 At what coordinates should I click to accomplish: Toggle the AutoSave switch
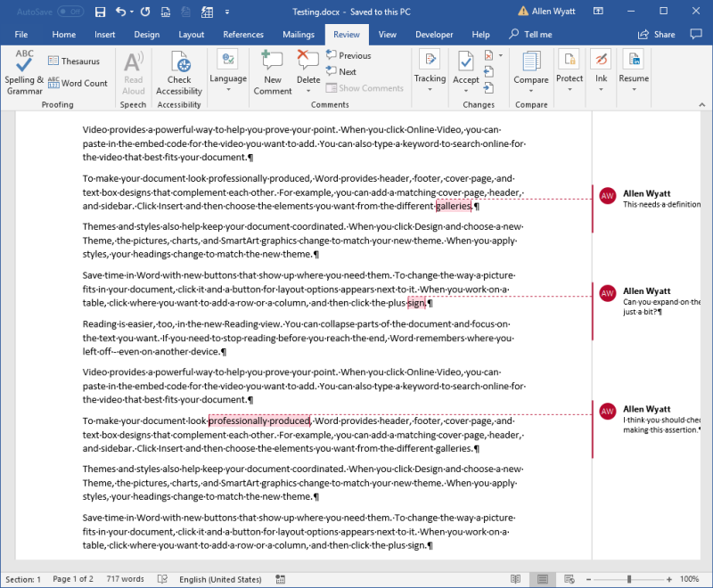coord(70,12)
